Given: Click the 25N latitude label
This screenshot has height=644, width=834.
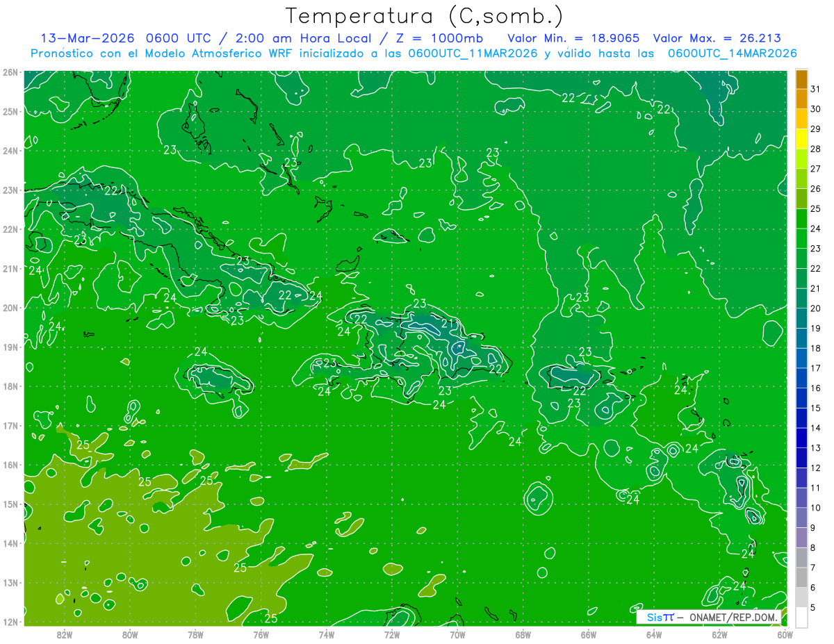Looking at the screenshot, I should pyautogui.click(x=10, y=111).
